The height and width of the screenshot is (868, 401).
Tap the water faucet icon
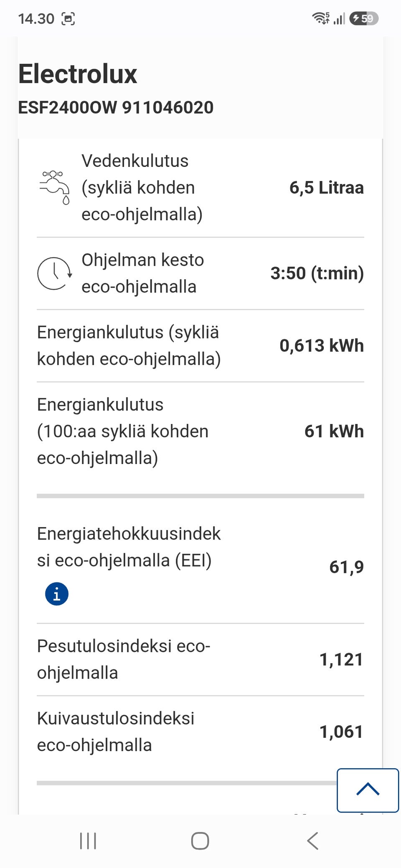pyautogui.click(x=55, y=187)
